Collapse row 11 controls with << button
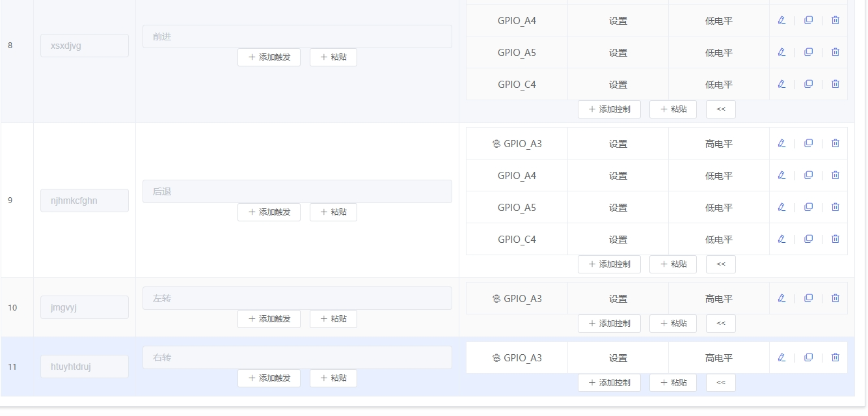 721,383
